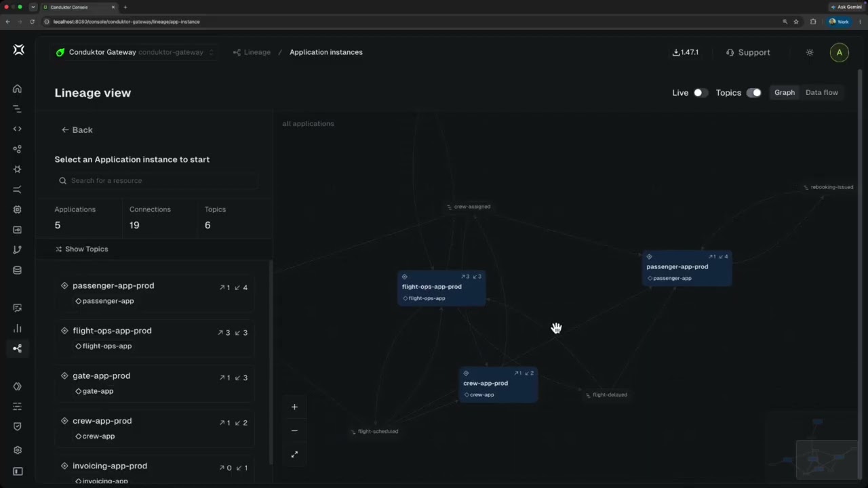Select flight-ops-app-prod in the list
The image size is (868, 488).
(156, 338)
